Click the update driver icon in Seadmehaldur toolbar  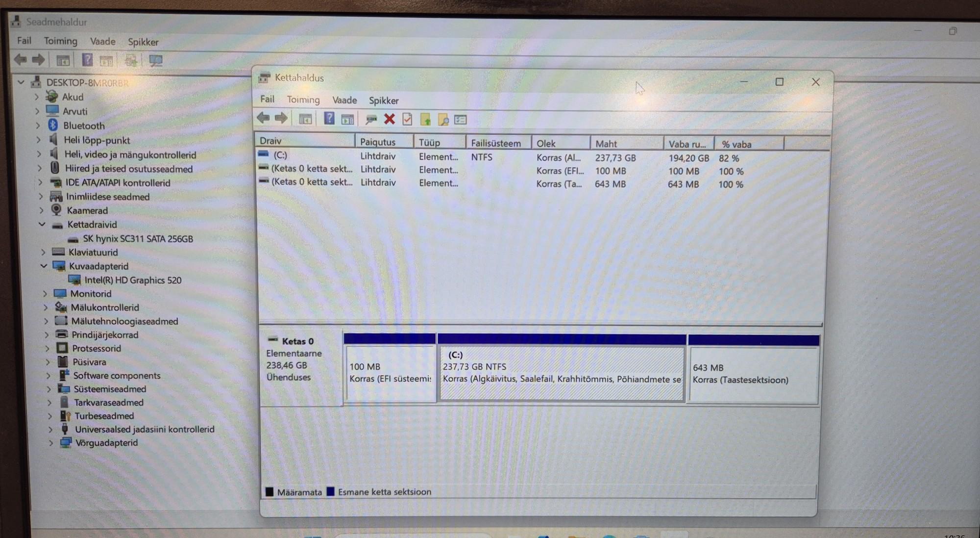pyautogui.click(x=130, y=60)
